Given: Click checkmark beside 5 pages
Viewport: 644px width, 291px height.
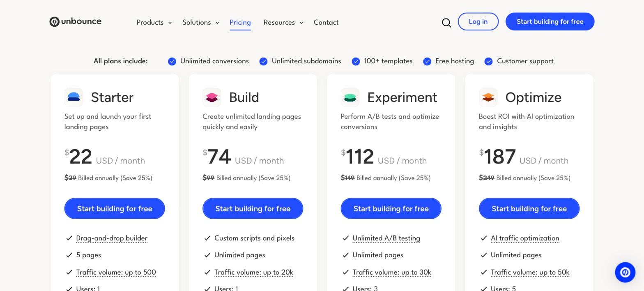Looking at the screenshot, I should click(69, 255).
